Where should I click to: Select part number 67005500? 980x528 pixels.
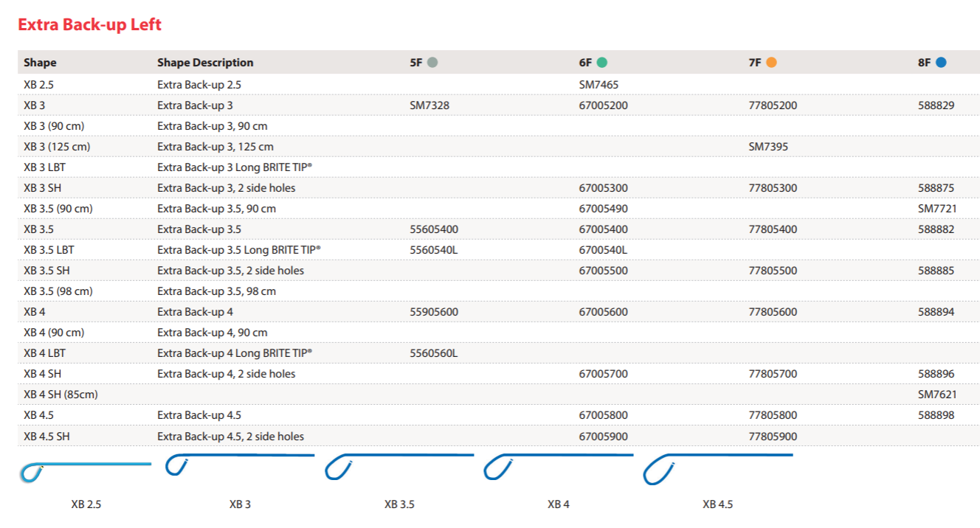click(x=604, y=271)
